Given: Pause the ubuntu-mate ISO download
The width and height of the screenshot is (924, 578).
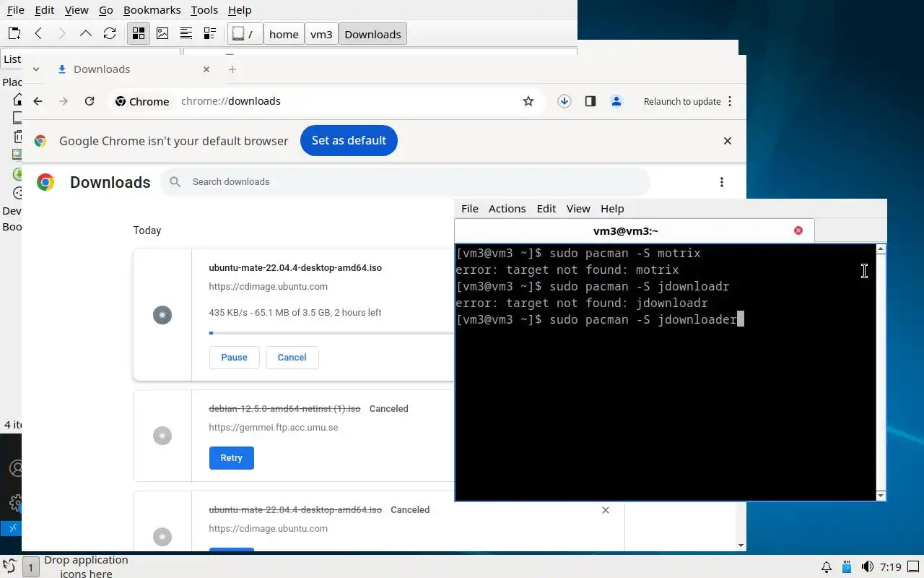Looking at the screenshot, I should tap(234, 358).
